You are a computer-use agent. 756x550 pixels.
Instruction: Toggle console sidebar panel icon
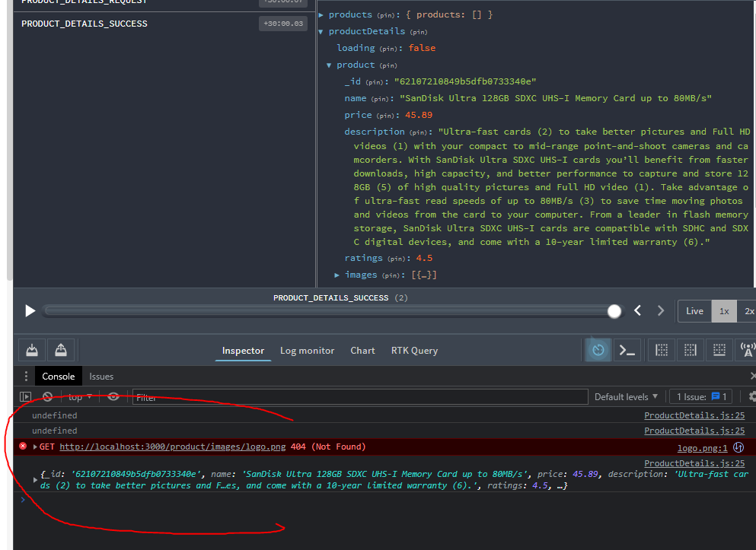point(26,397)
